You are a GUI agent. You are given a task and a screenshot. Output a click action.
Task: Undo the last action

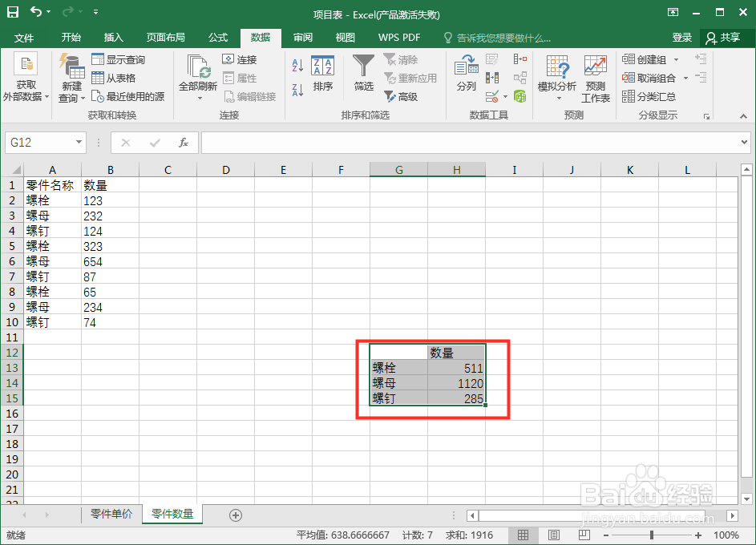coord(36,11)
